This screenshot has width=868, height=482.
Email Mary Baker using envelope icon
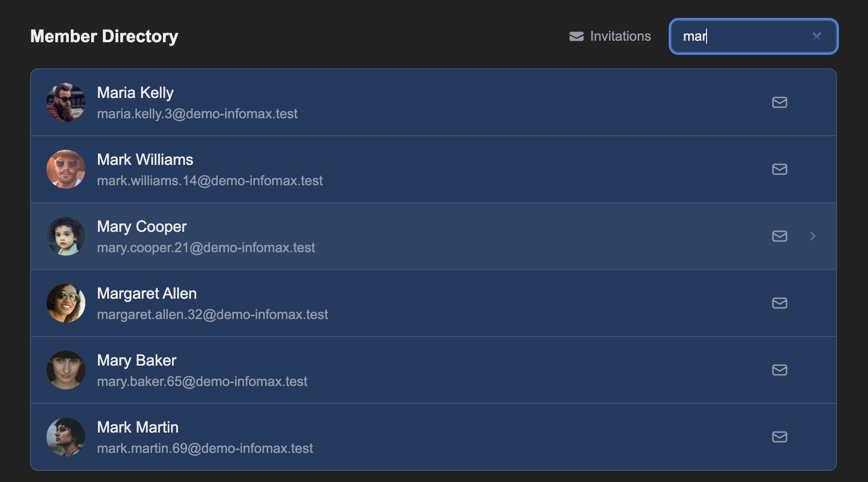(x=779, y=370)
